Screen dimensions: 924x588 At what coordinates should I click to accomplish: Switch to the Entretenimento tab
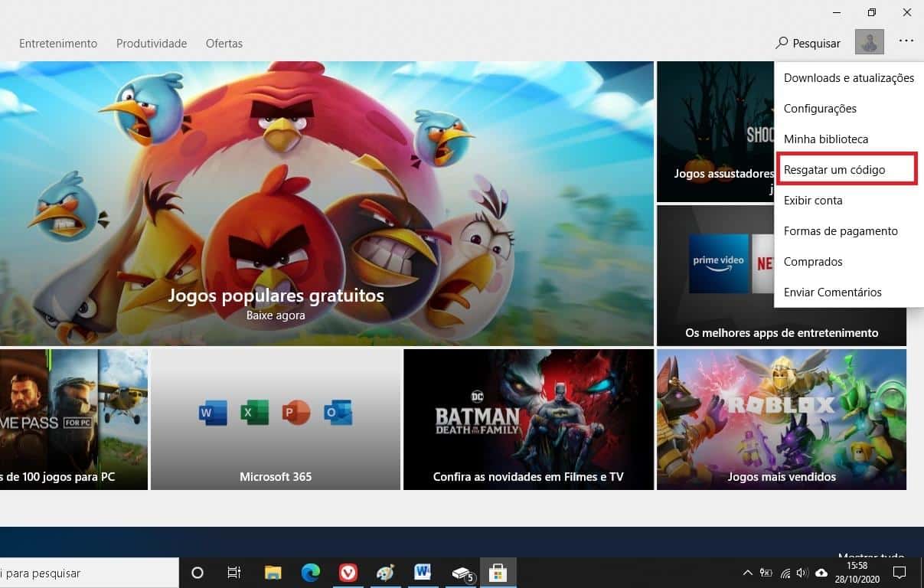(58, 44)
